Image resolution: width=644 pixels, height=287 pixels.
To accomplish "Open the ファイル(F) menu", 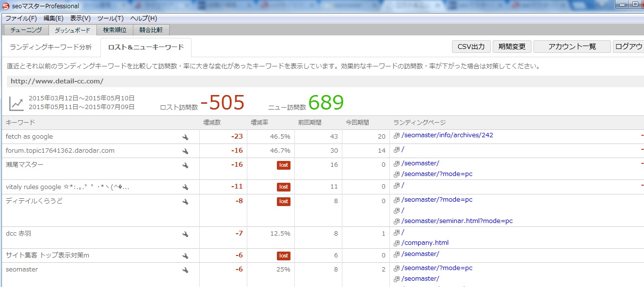I will coord(21,18).
